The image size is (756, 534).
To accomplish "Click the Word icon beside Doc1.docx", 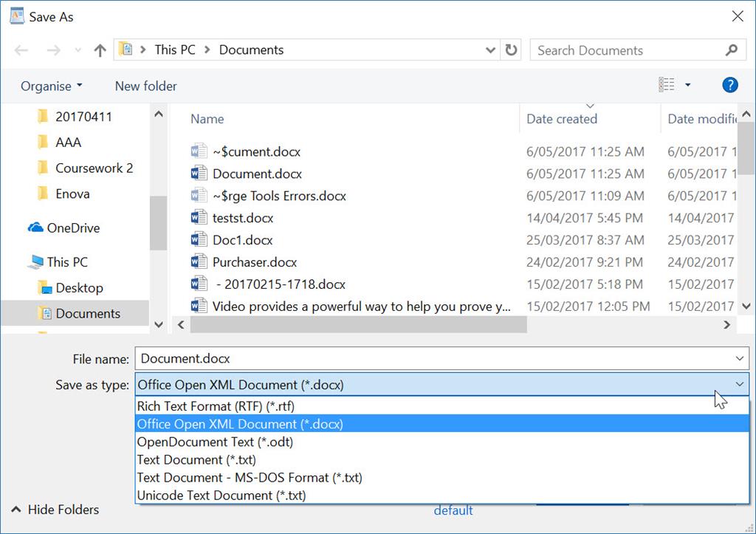I will pyautogui.click(x=199, y=240).
